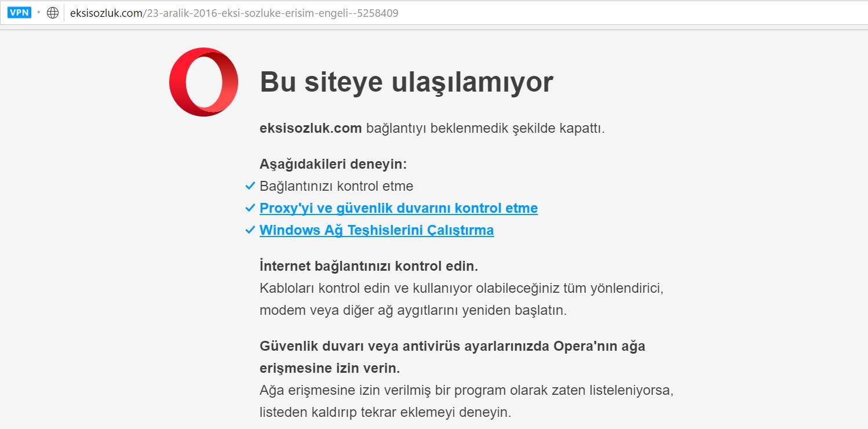The image size is (868, 429).
Task: Click the checkmark beside the Proxy link
Action: pyautogui.click(x=250, y=208)
